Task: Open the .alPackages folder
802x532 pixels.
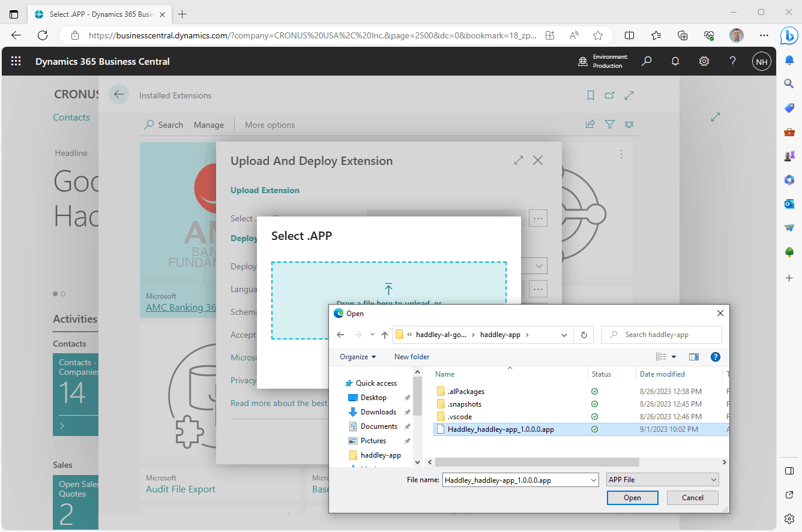Action: tap(466, 392)
